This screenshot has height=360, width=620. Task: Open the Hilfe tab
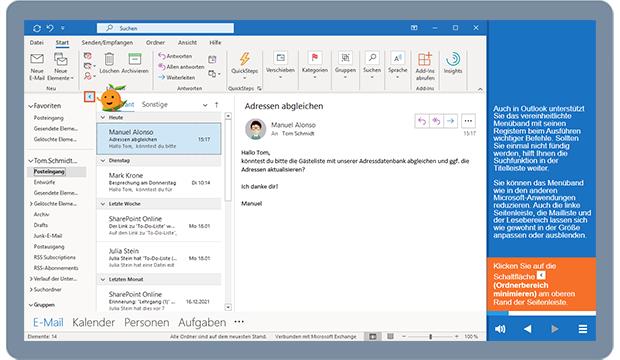215,42
